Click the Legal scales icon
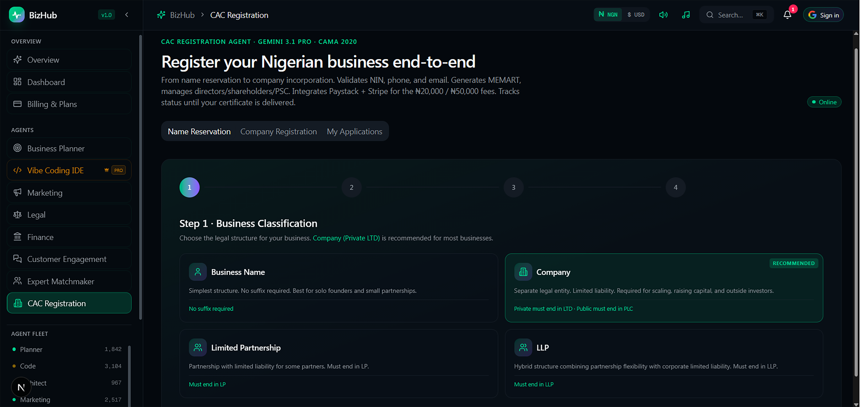 click(18, 215)
